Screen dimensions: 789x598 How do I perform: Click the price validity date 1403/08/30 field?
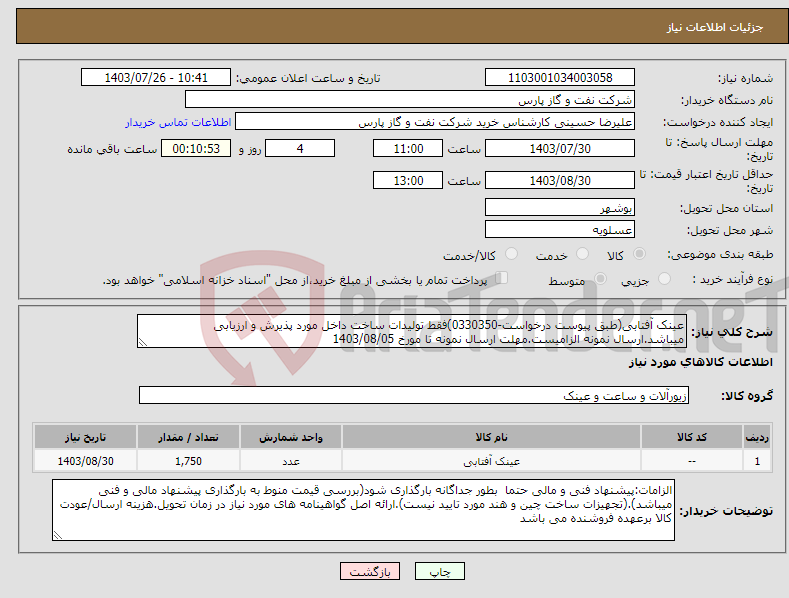pos(560,180)
